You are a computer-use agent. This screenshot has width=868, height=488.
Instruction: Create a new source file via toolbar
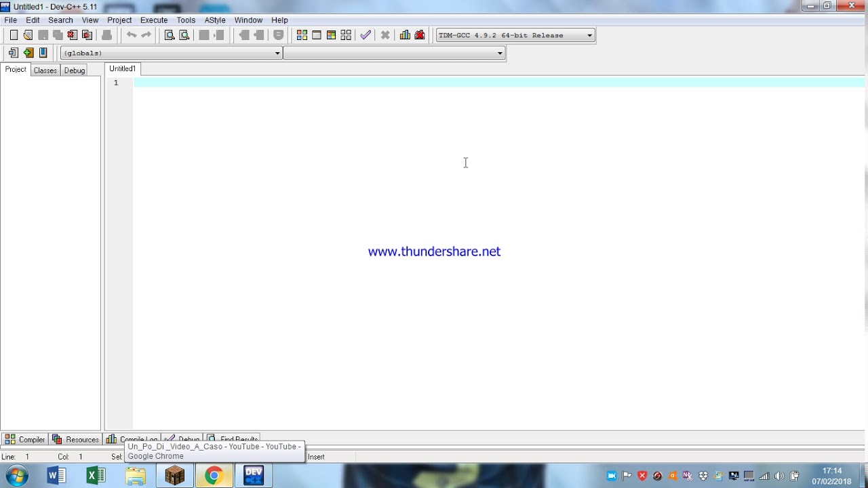pos(14,35)
